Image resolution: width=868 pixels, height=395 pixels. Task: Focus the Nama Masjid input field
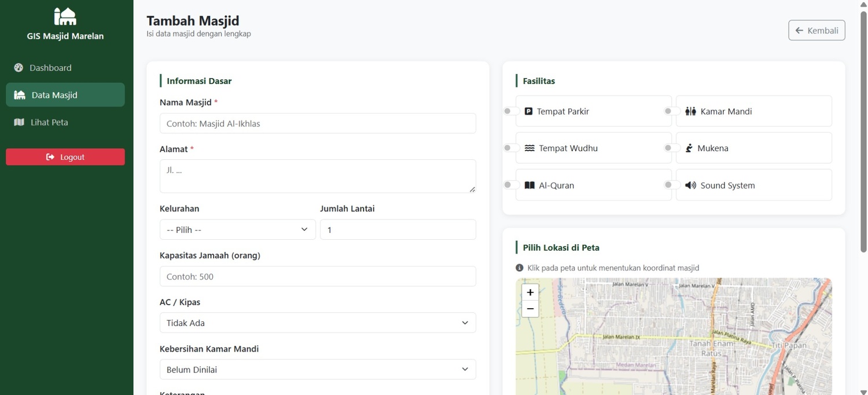318,123
